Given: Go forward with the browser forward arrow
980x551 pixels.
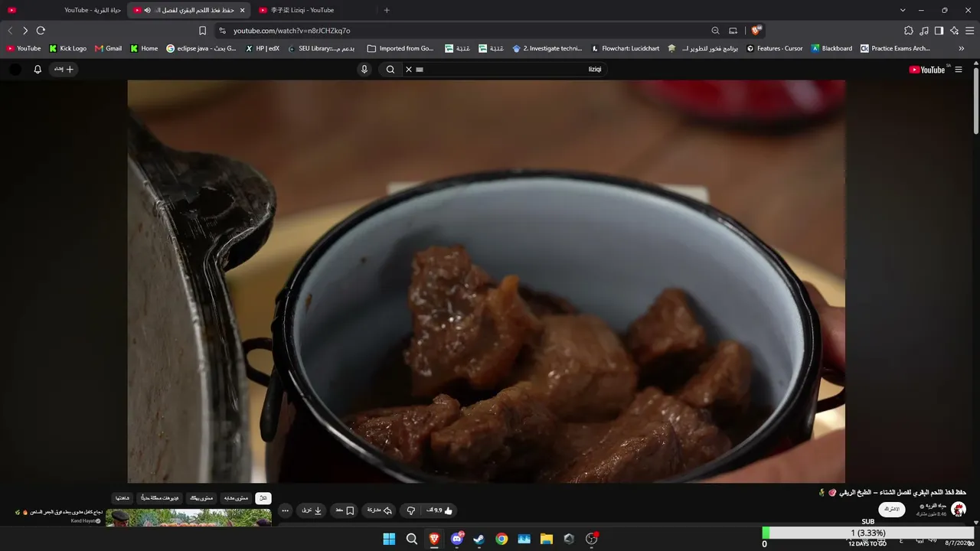Looking at the screenshot, I should click(25, 31).
